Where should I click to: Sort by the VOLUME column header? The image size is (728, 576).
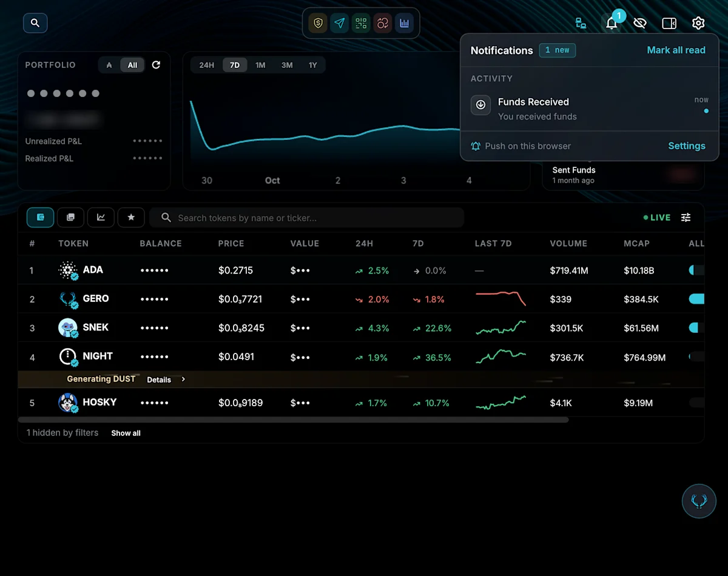click(x=568, y=243)
